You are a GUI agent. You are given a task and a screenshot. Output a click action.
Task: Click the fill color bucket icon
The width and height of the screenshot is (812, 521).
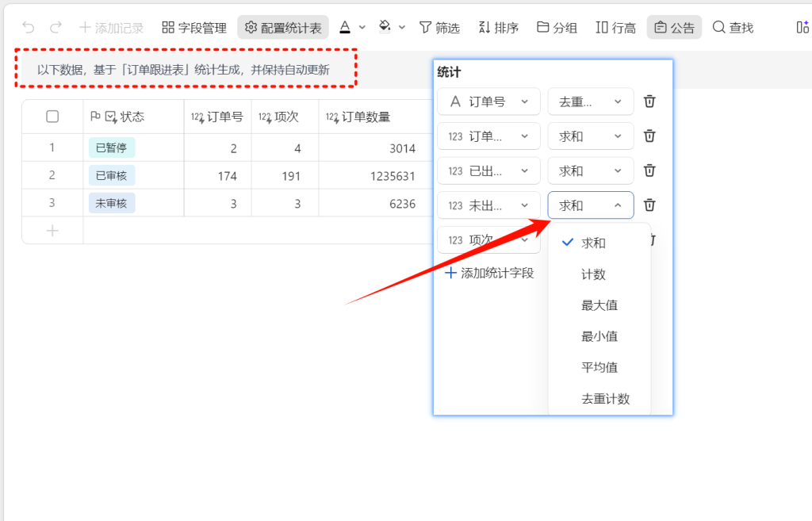(385, 28)
